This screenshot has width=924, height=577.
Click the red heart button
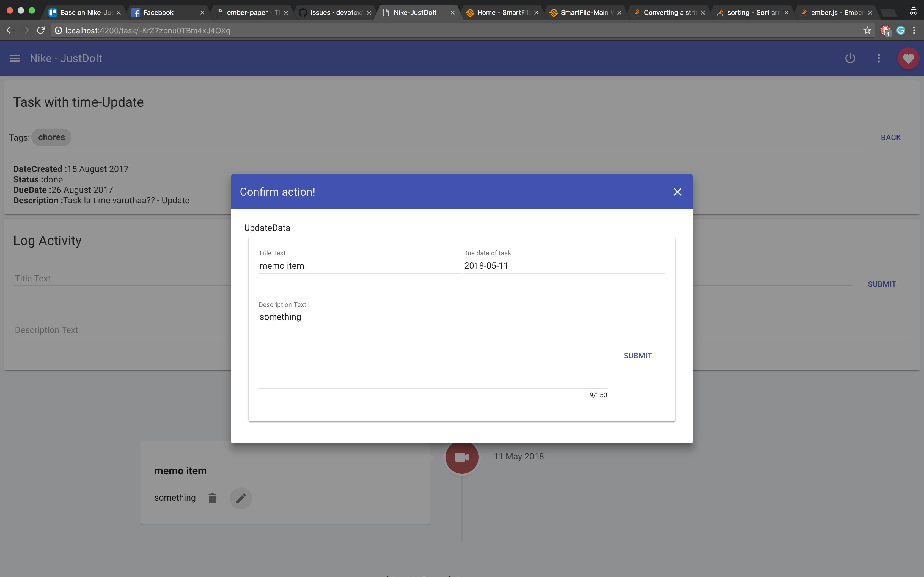tap(908, 58)
